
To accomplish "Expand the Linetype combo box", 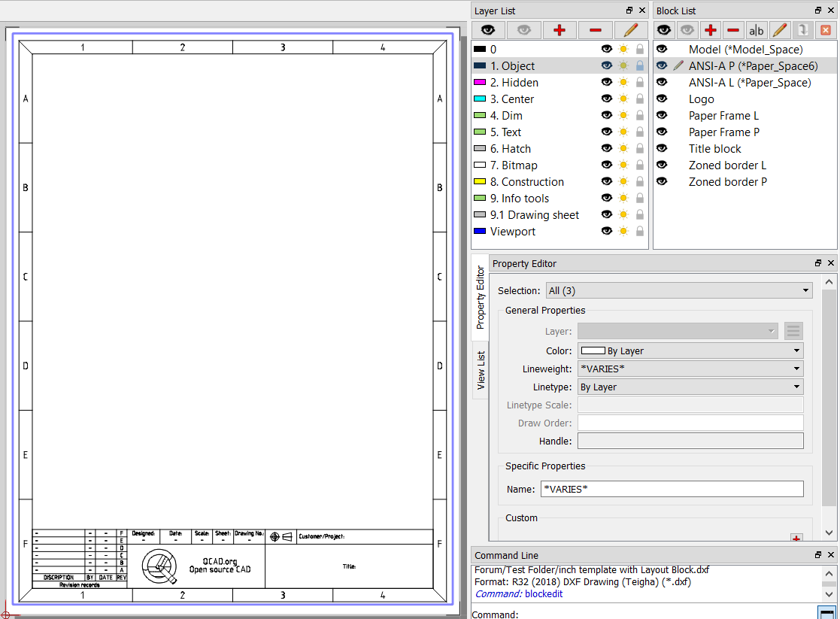I will click(690, 387).
